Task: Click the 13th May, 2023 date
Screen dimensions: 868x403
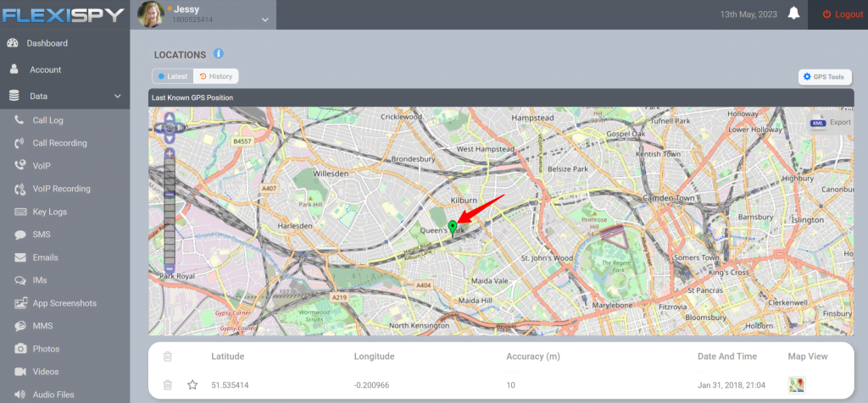Action: click(748, 14)
